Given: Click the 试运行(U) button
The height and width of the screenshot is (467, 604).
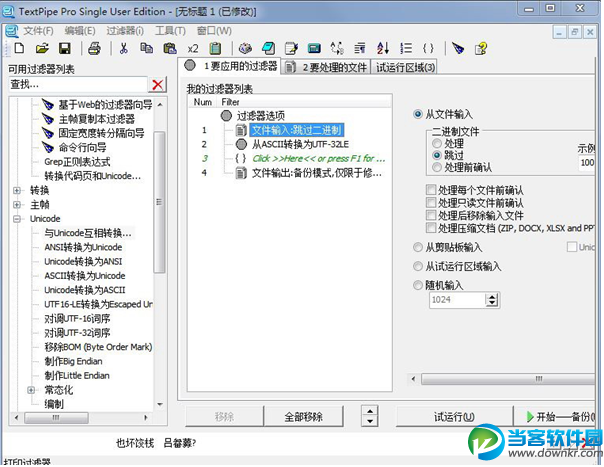Looking at the screenshot, I should click(x=454, y=417).
